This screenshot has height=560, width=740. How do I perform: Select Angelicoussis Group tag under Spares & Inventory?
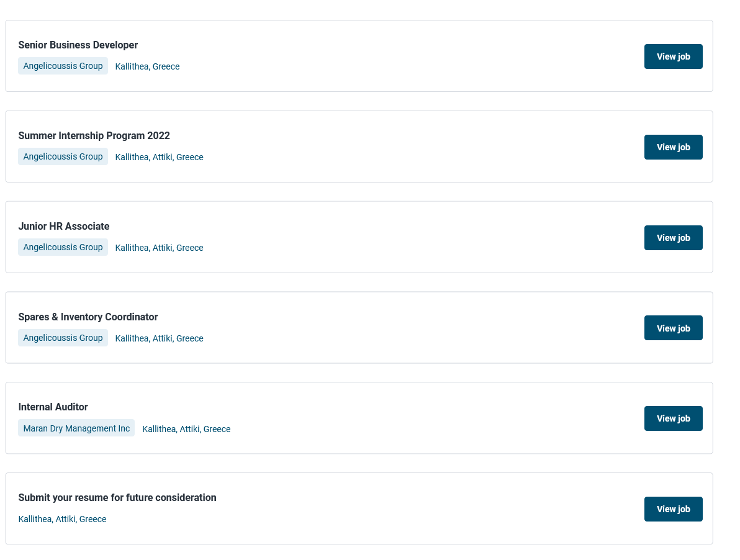click(63, 338)
